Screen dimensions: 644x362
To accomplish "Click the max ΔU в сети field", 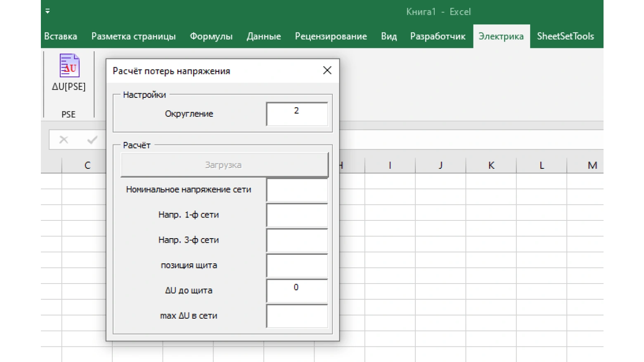I will tap(297, 316).
